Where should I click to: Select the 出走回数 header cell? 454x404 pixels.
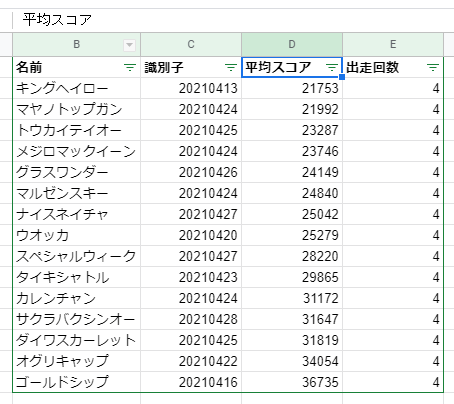pos(393,67)
